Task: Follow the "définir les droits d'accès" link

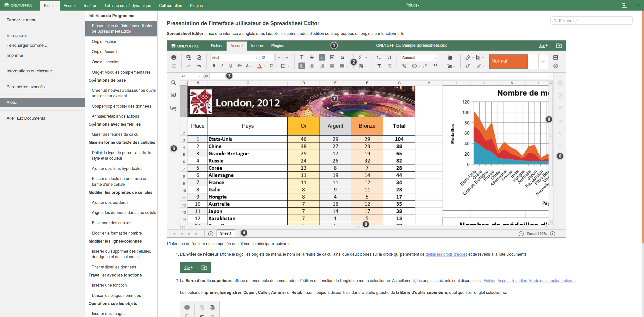Action: point(446,254)
